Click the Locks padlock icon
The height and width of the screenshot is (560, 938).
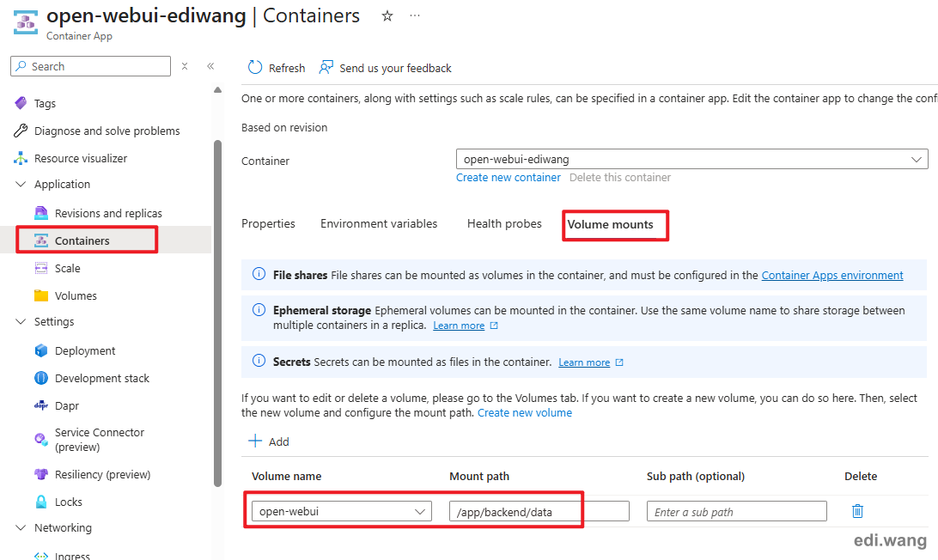pos(41,502)
